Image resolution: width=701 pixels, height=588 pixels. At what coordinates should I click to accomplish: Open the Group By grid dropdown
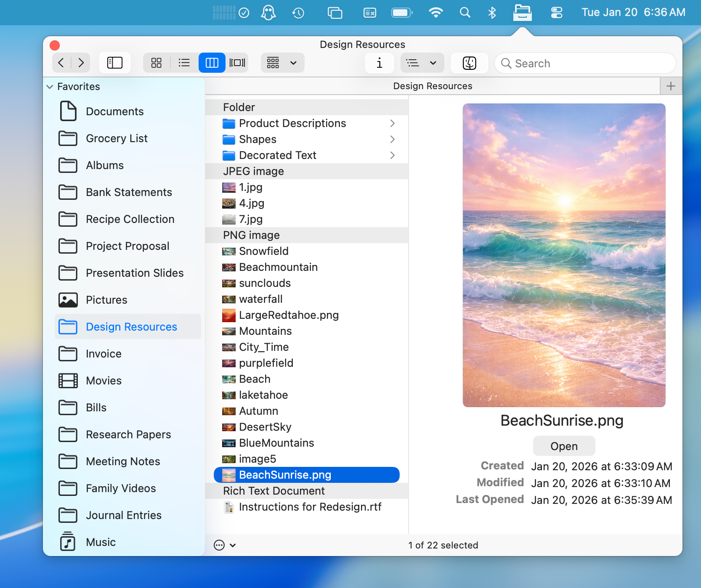[x=282, y=63]
